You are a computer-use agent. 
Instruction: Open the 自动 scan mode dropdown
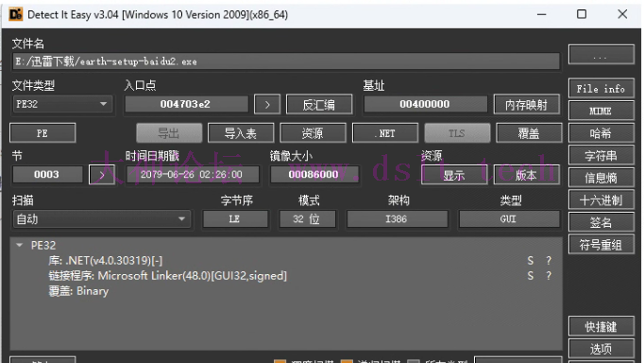click(x=101, y=219)
